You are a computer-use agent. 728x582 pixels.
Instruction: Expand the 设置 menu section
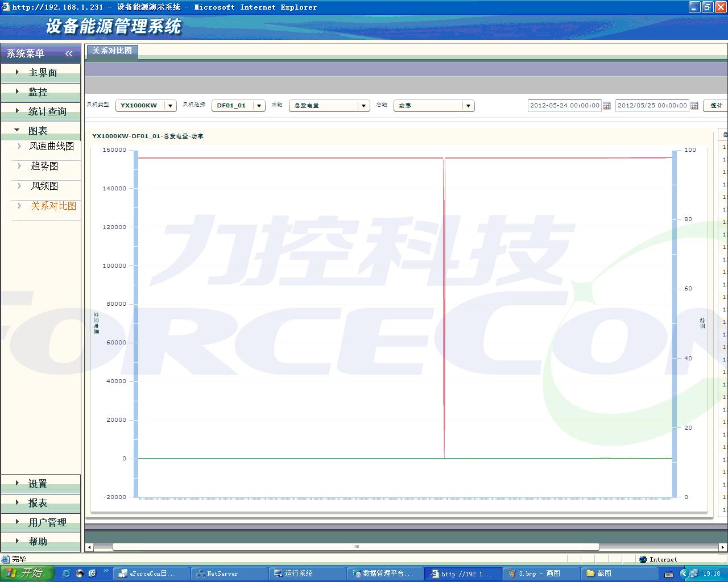click(x=40, y=484)
